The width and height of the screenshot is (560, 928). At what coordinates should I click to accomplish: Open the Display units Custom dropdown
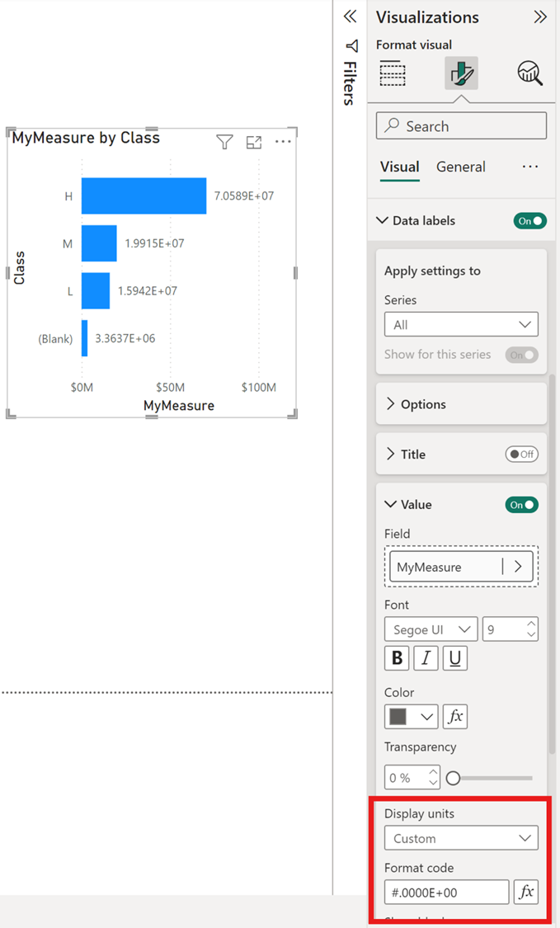[461, 838]
